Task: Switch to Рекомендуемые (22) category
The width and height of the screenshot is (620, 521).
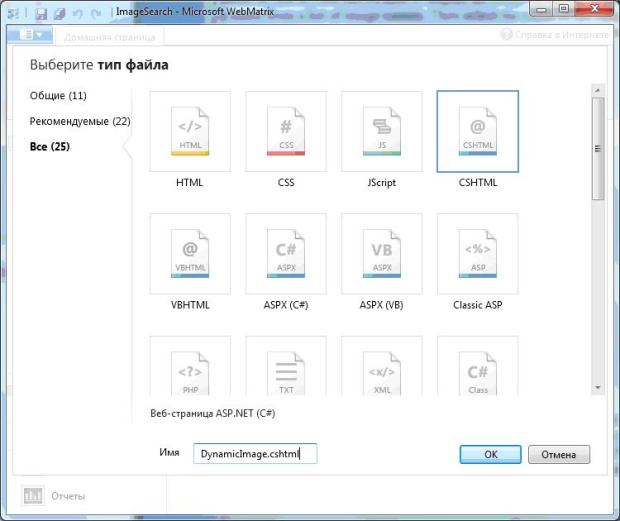Action: pos(80,122)
